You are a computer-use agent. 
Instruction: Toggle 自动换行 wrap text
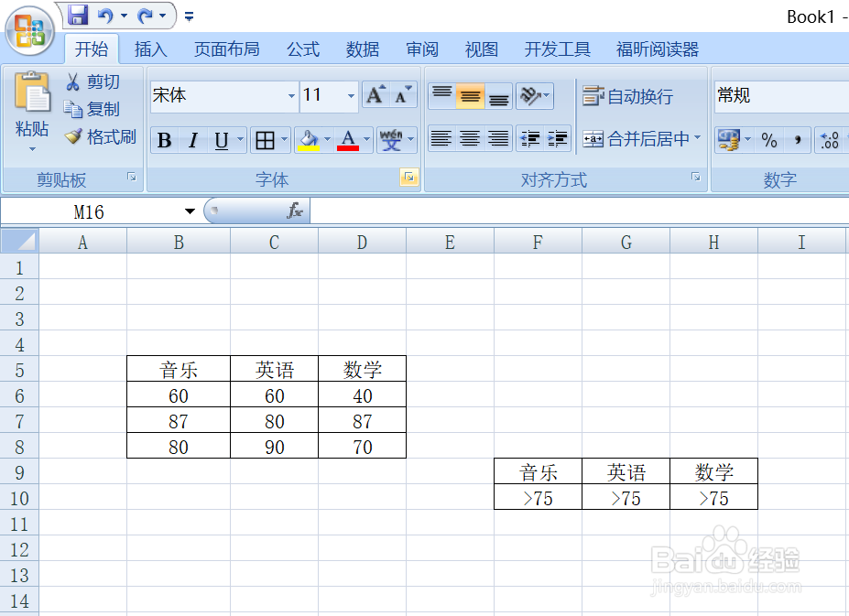click(x=629, y=95)
